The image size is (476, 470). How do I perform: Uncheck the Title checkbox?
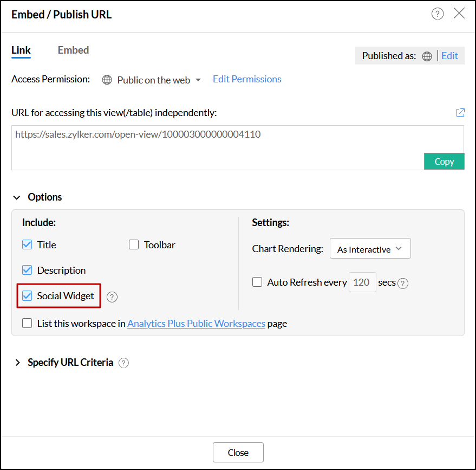[27, 244]
